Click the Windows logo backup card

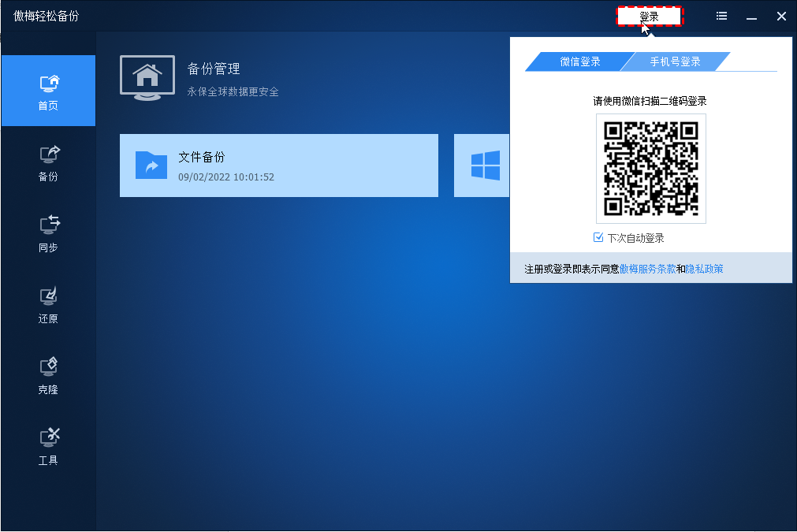(482, 166)
